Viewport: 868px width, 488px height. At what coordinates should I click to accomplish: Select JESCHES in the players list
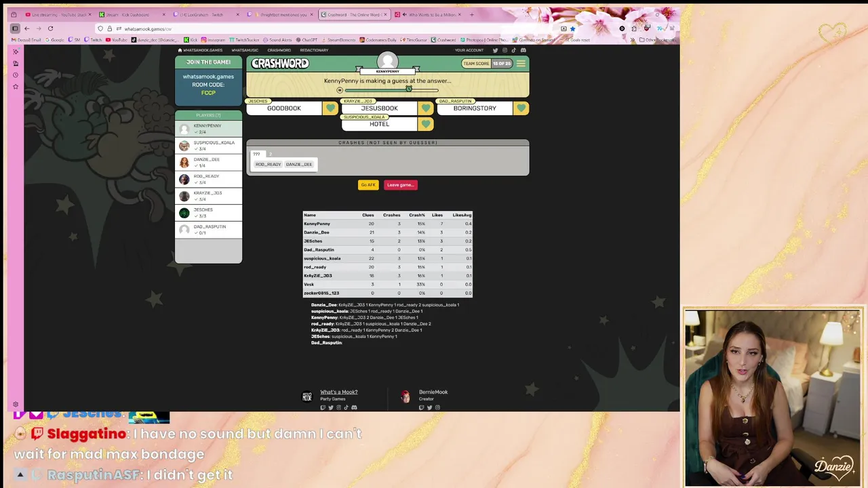(x=208, y=213)
